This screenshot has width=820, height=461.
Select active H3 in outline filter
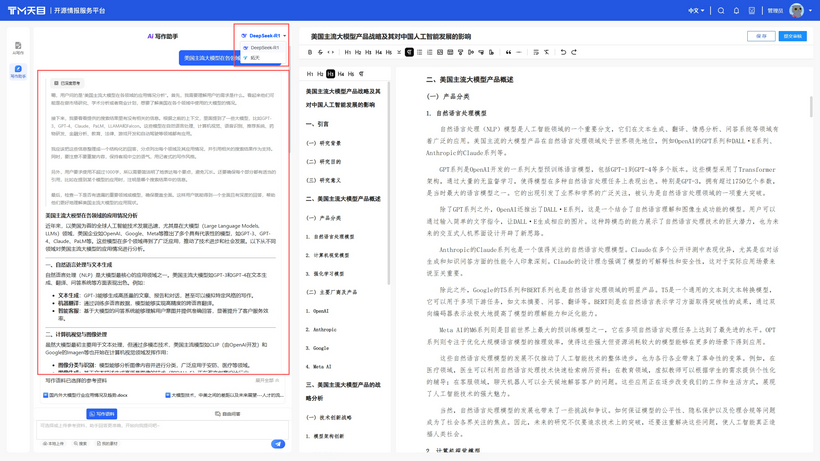tap(331, 74)
